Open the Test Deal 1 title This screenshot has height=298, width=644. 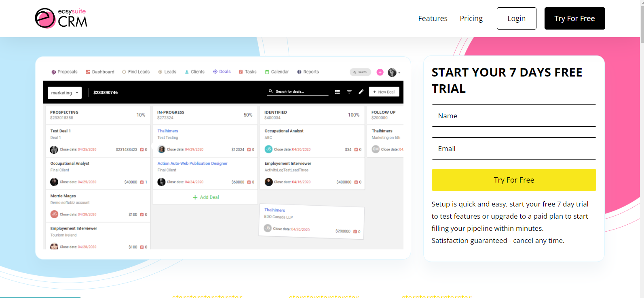click(x=61, y=131)
